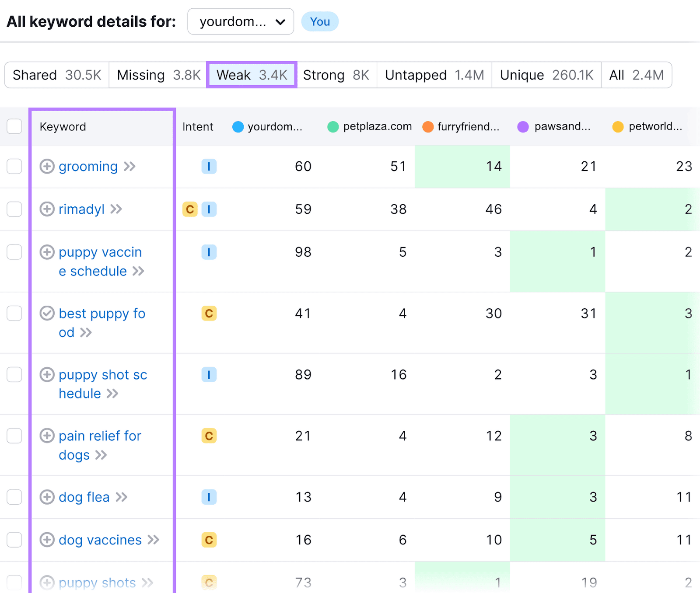Click the checkmark icon beside "best puppy food"
This screenshot has width=700, height=593.
(x=47, y=313)
